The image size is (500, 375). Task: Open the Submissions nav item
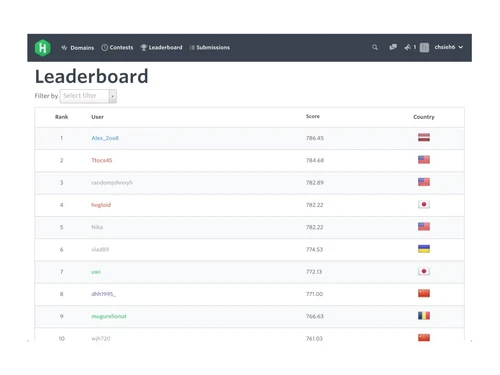coord(209,48)
